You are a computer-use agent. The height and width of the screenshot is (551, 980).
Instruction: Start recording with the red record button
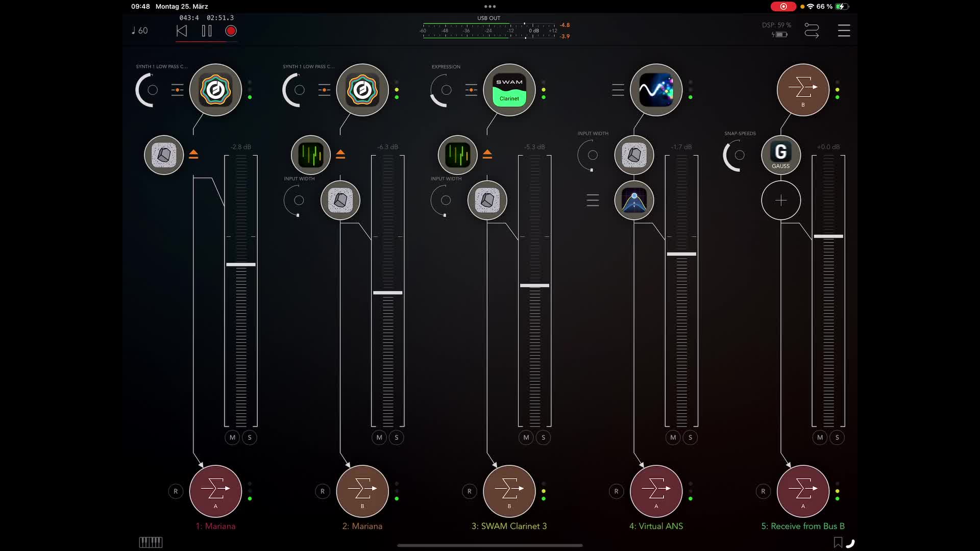point(231,31)
